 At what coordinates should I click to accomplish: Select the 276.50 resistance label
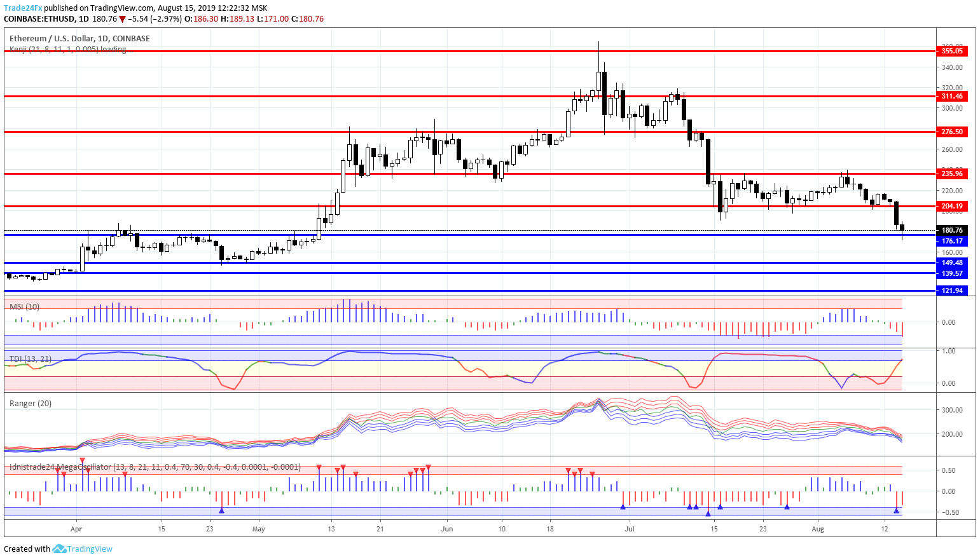pos(952,132)
